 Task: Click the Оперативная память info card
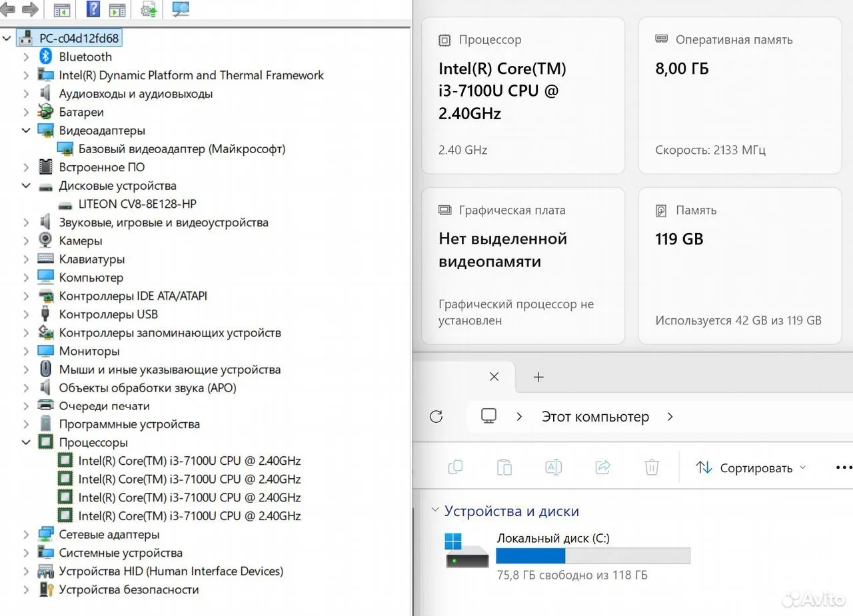740,95
